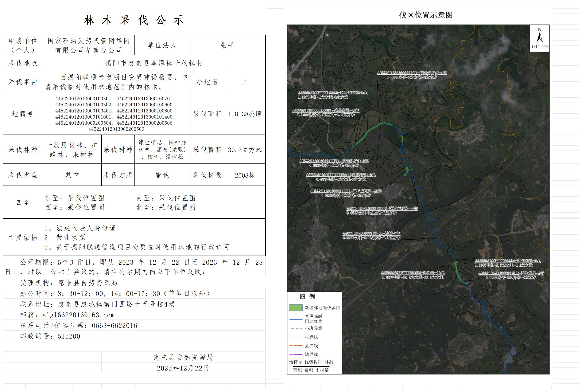Select the 张平 legal representative cell

pyautogui.click(x=227, y=45)
